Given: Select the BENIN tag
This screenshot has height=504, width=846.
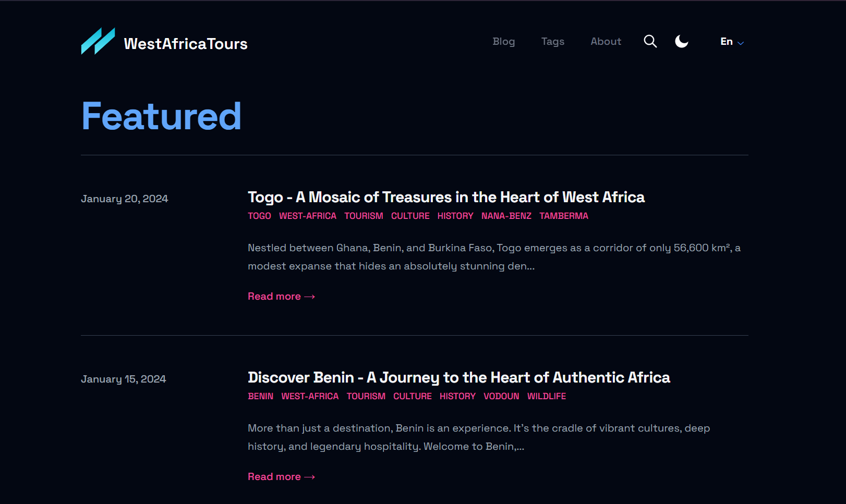Looking at the screenshot, I should click(260, 396).
